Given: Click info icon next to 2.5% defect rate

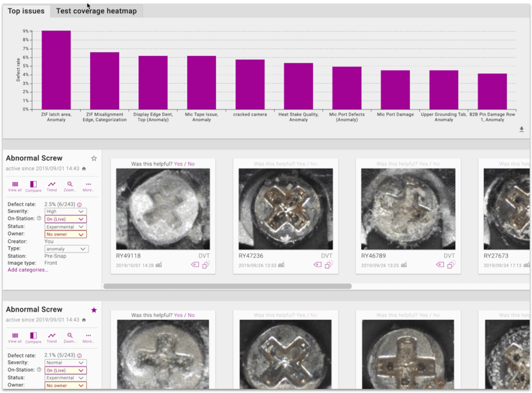Looking at the screenshot, I should [79, 205].
